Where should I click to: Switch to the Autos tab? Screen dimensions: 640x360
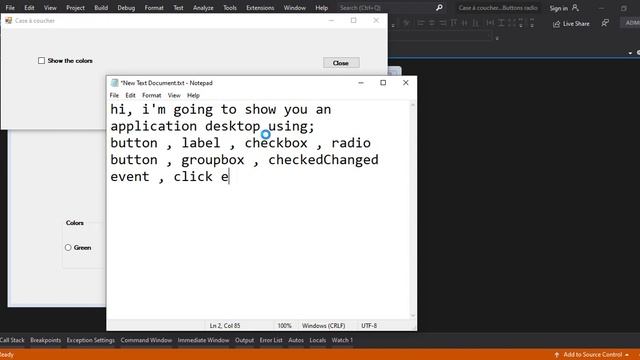pyautogui.click(x=296, y=340)
